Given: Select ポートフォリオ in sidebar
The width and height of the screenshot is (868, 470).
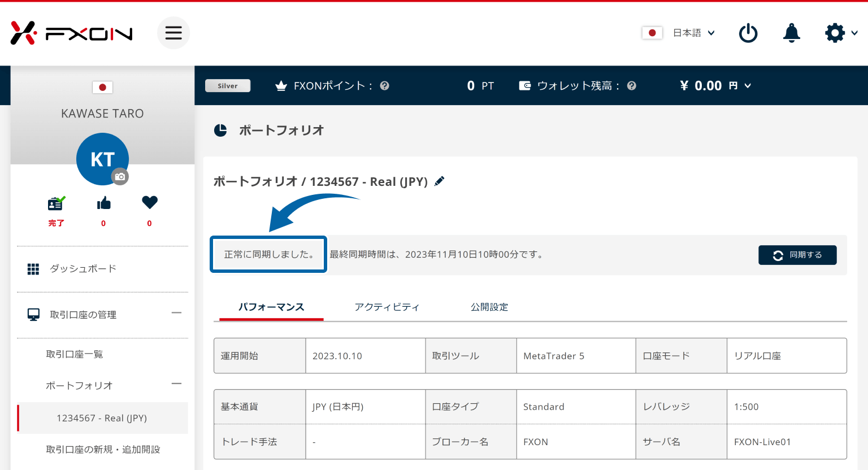Looking at the screenshot, I should 79,386.
